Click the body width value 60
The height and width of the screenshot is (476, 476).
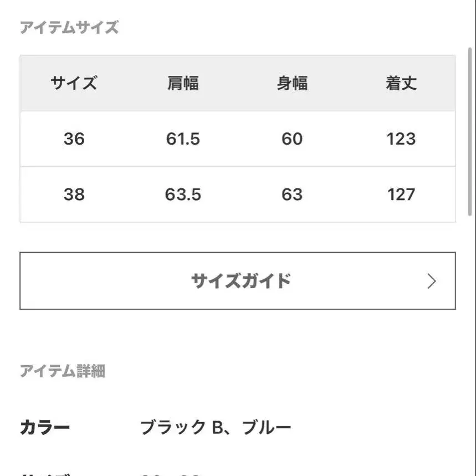tap(292, 139)
